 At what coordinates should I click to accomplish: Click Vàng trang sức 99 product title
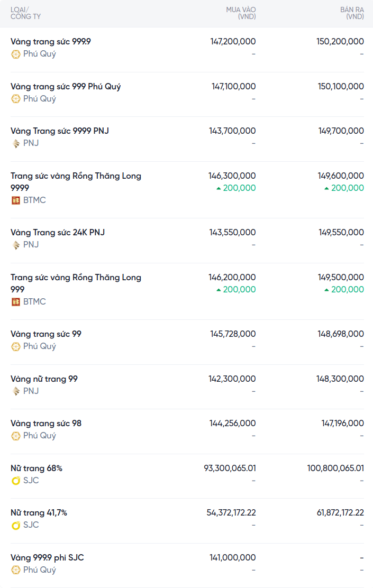46,334
